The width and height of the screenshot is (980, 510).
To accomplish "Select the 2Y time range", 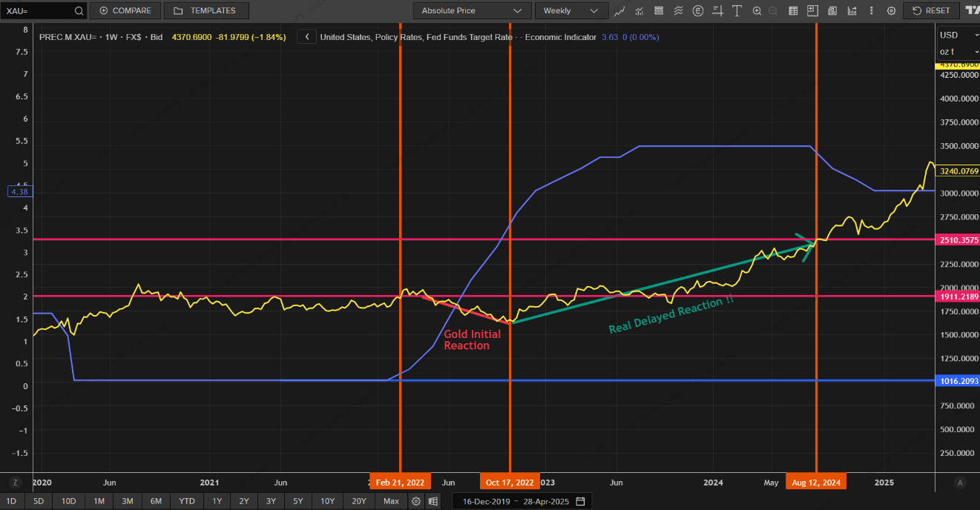I will pos(244,501).
